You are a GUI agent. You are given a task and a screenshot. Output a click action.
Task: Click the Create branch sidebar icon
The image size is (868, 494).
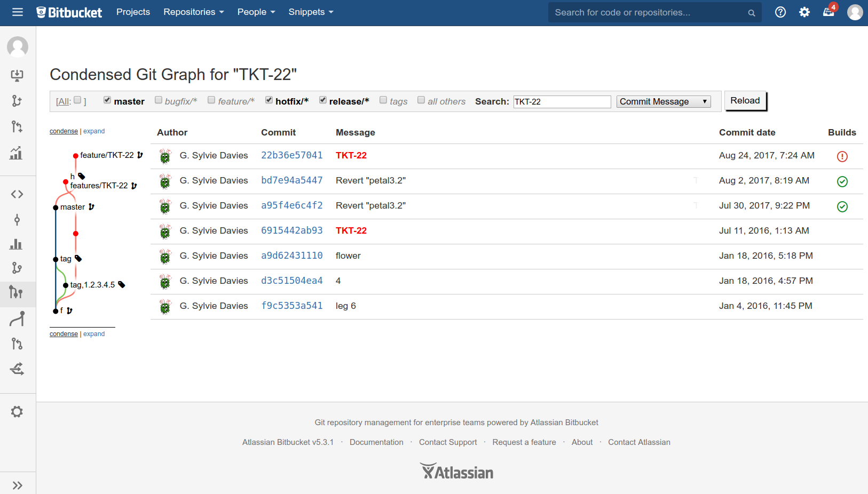pos(17,101)
